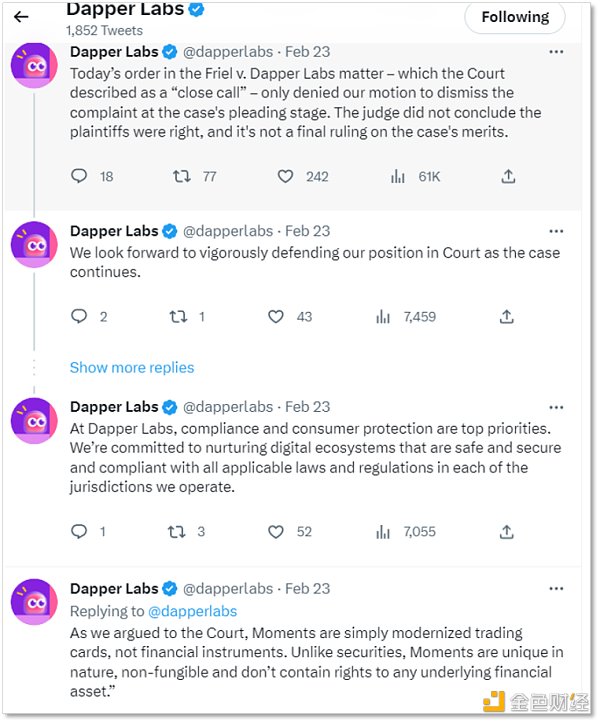This screenshot has width=600, height=723.
Task: Retweet the tweet with 77 retweets
Action: point(181,176)
